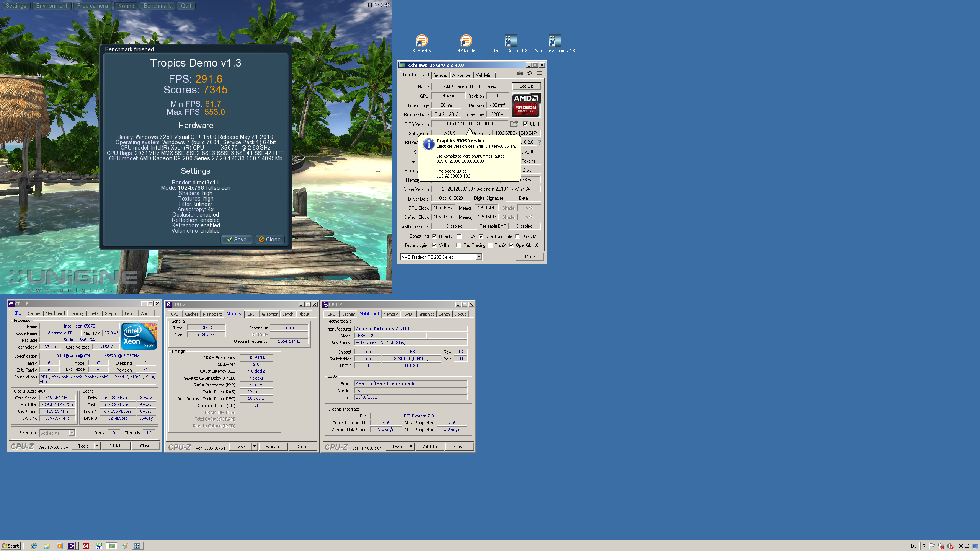
Task: Open the Socket #1 selection dropdown
Action: [72, 433]
